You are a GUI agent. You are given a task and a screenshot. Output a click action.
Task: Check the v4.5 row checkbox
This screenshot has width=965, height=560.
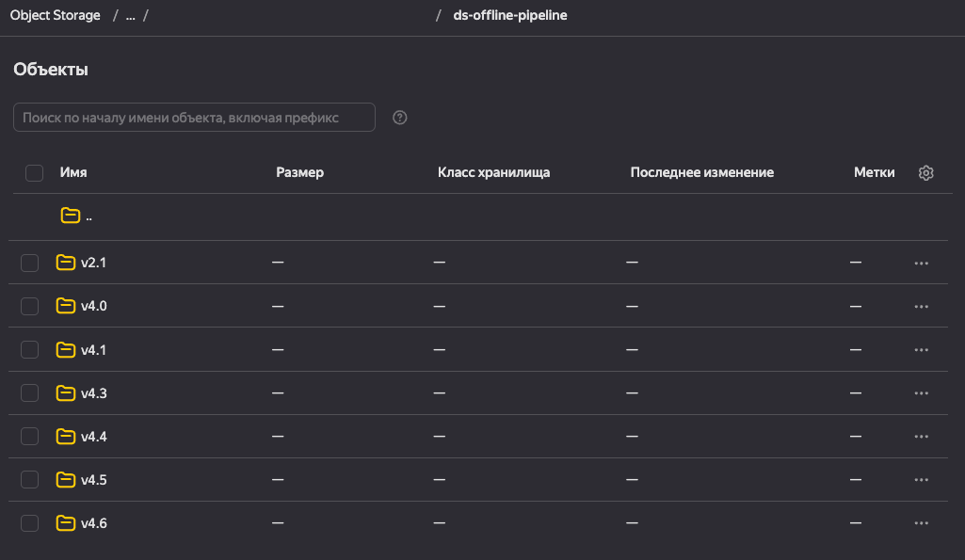[x=29, y=479]
